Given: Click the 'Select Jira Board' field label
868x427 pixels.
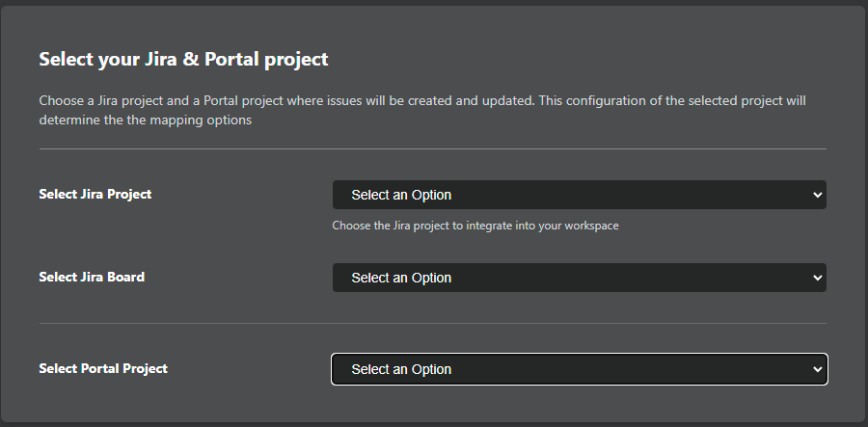Looking at the screenshot, I should pos(92,277).
